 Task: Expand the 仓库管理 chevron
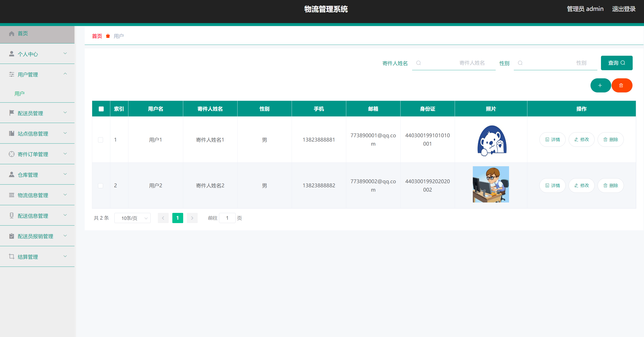point(65,174)
